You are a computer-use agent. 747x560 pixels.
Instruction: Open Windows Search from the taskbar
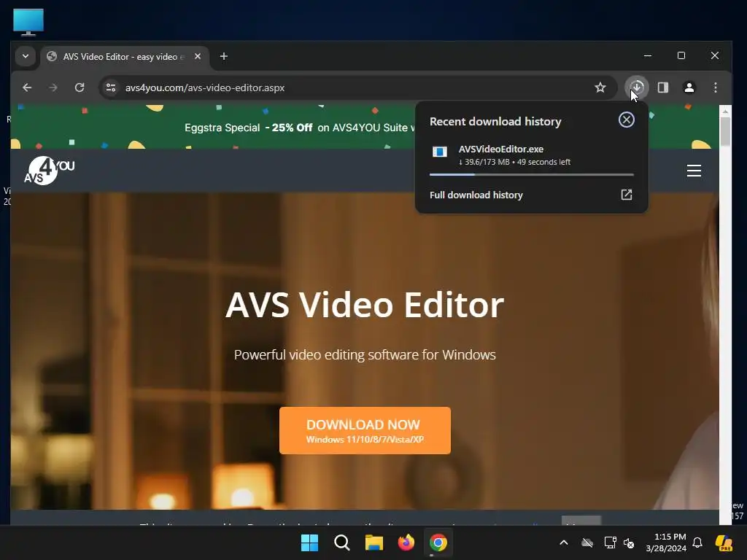[x=341, y=542]
